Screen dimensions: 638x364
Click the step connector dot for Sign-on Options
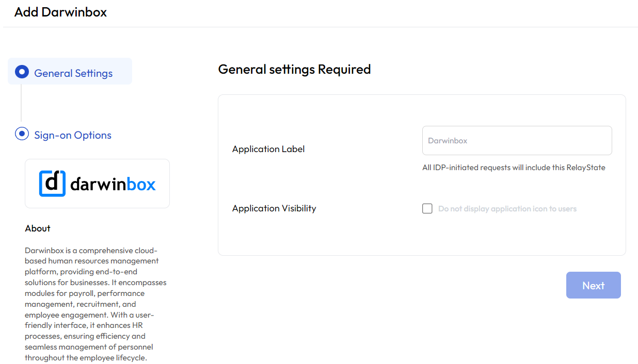click(x=22, y=135)
